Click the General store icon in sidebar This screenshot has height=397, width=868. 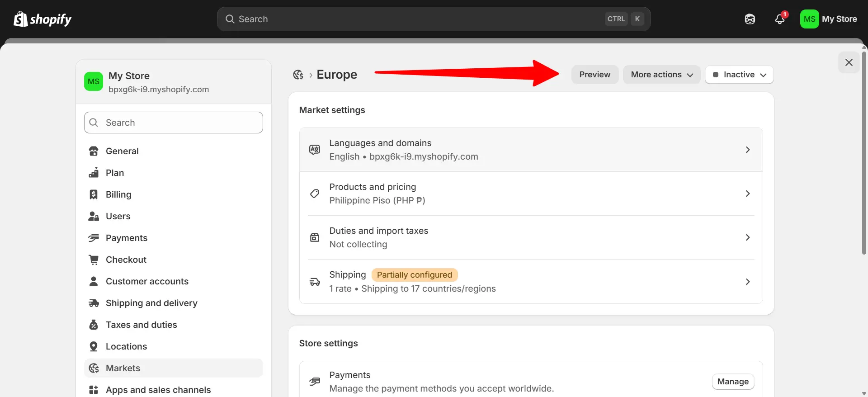94,151
